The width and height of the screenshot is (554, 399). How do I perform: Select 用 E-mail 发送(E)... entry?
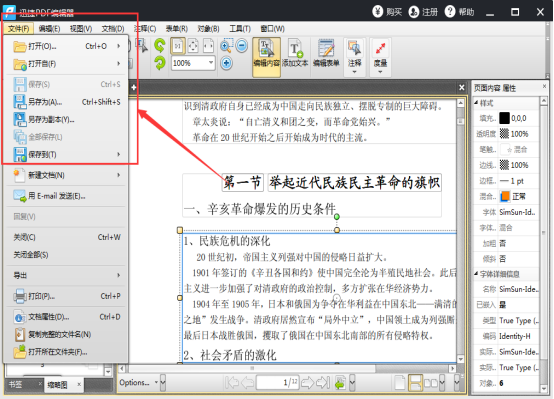tap(66, 196)
